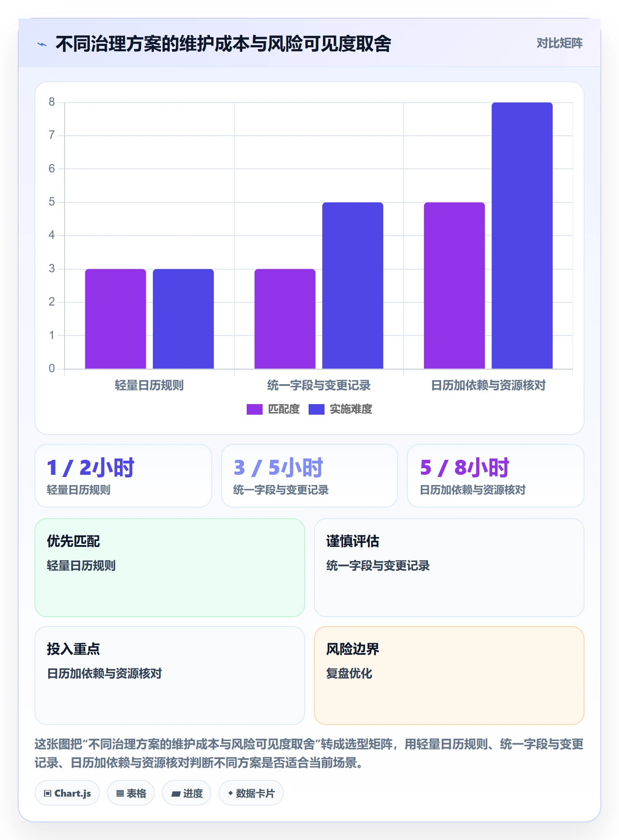Toggle the 实施难度 series via its legend label
Viewport: 619px width, 840px height.
[351, 409]
